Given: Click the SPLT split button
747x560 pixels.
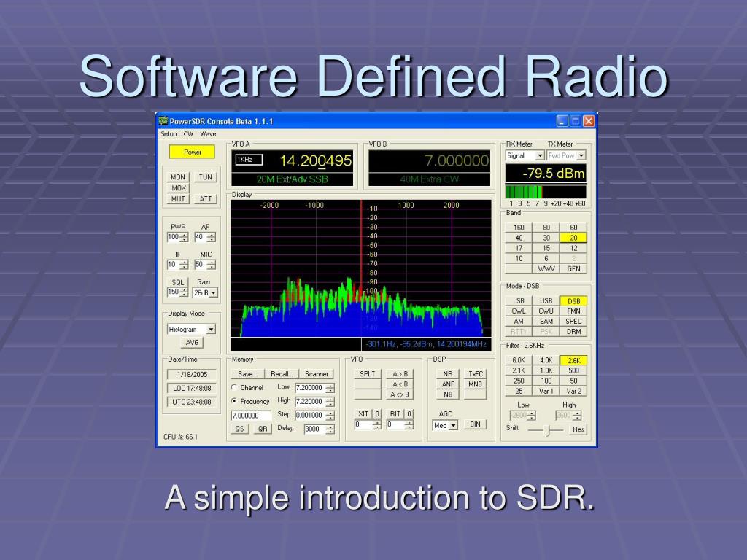Looking at the screenshot, I should coord(368,374).
